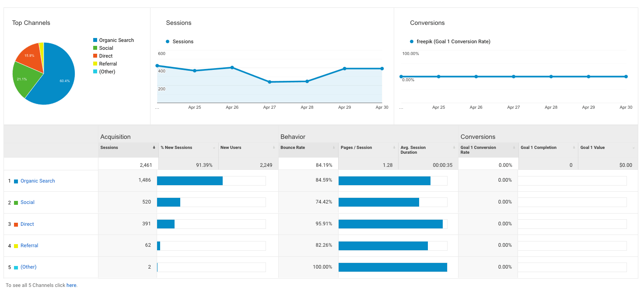Image resolution: width=644 pixels, height=290 pixels.
Task: Click the Referral legend square
Action: (95, 63)
